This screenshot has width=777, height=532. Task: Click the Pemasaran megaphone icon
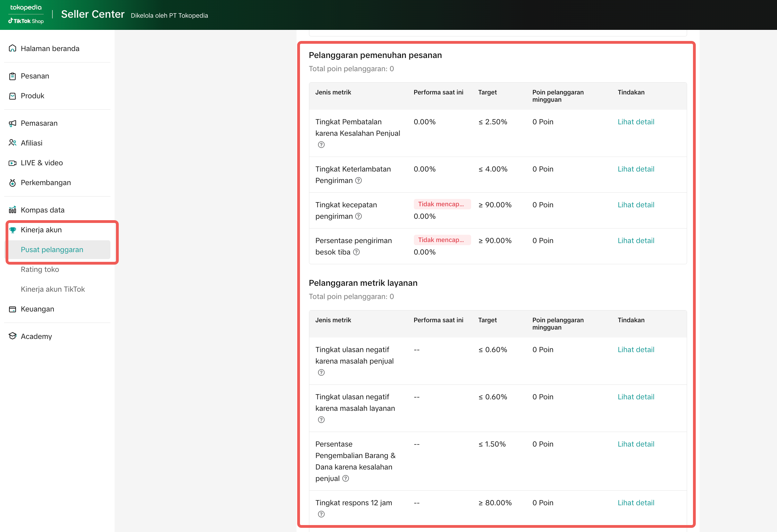click(12, 123)
